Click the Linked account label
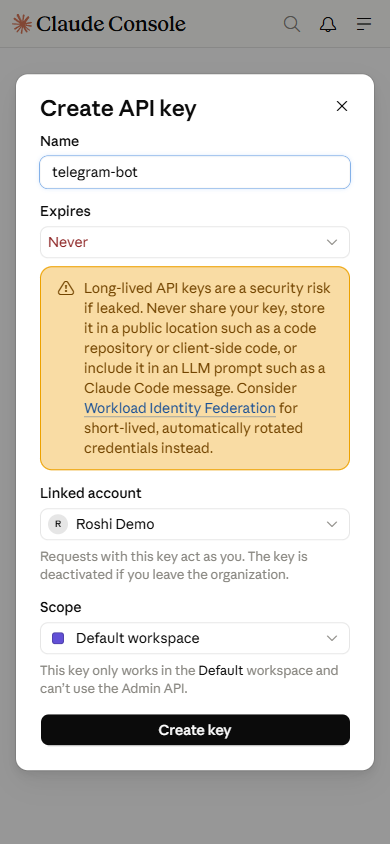The width and height of the screenshot is (390, 844). click(91, 493)
